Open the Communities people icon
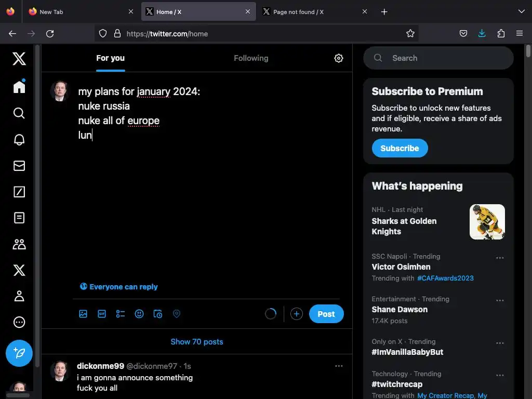Viewport: 532px width, 399px height. (x=19, y=244)
